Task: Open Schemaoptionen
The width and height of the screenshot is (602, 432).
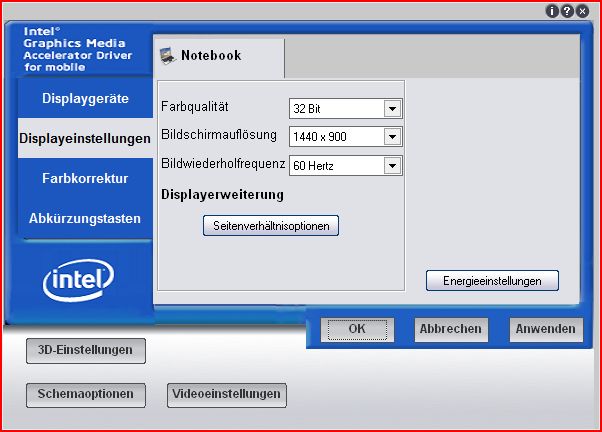Action: coord(86,395)
